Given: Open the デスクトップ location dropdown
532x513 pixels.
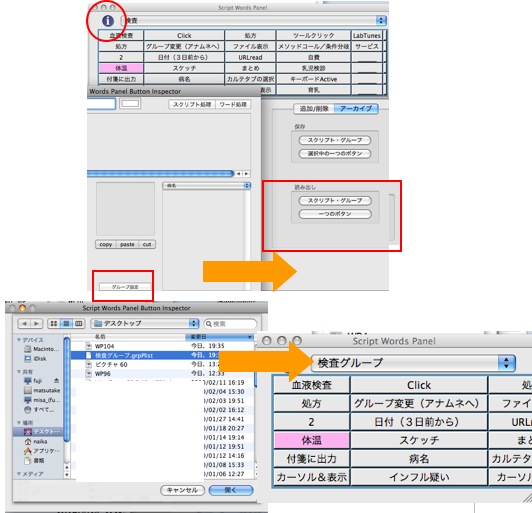Looking at the screenshot, I should [x=145, y=323].
